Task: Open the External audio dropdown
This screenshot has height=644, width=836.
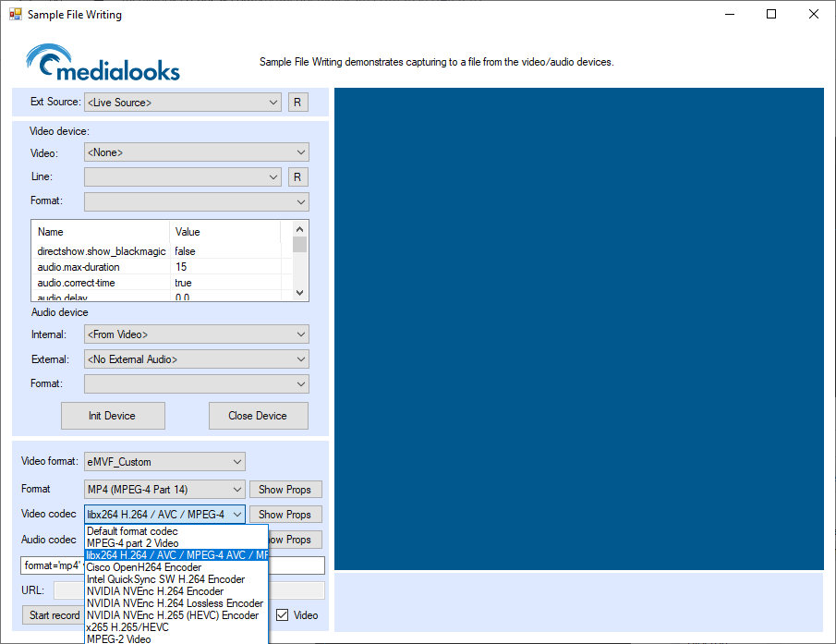Action: 197,359
